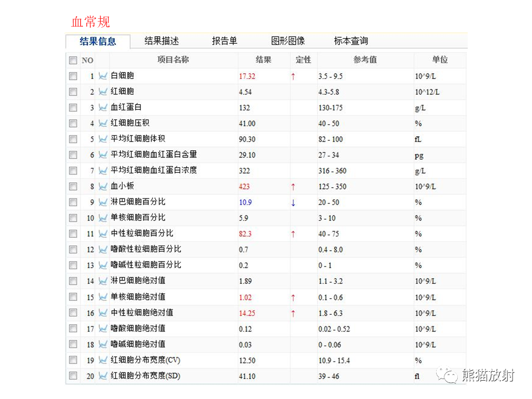Click the 结果 column header

pyautogui.click(x=263, y=60)
